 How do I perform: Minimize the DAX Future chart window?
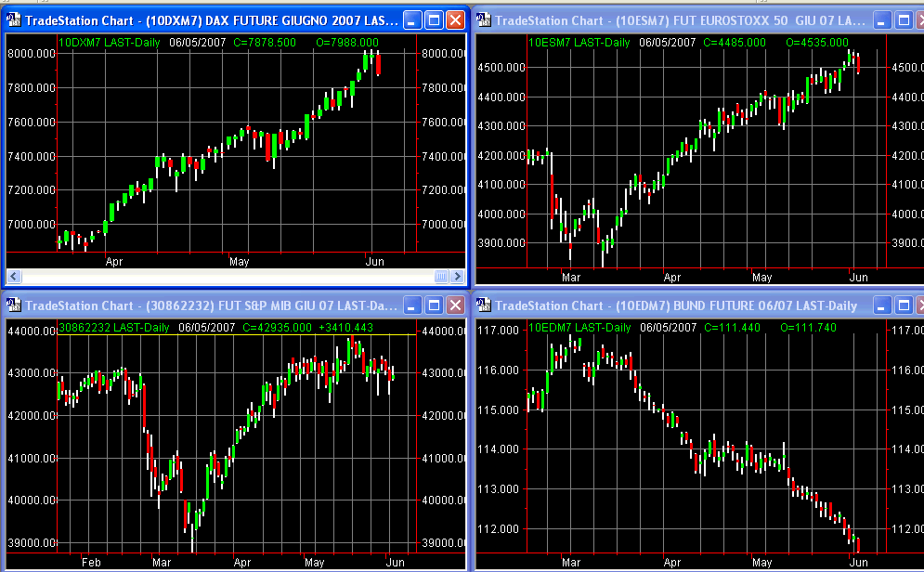412,19
